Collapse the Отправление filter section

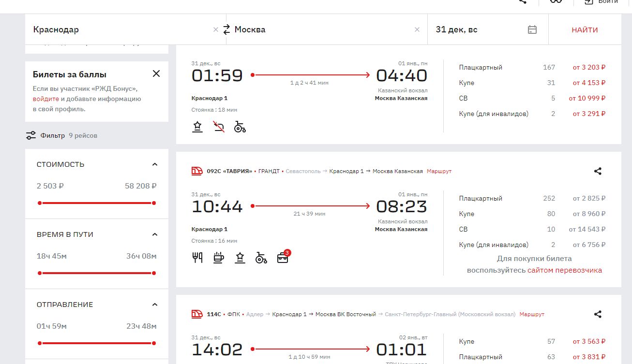click(x=155, y=305)
